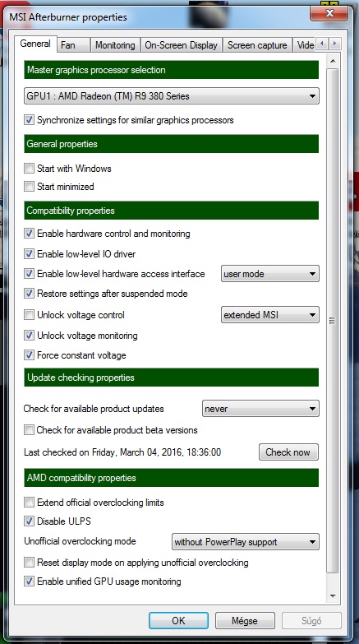Screen dimensions: 359x644
Task: Click the Master graphics processor selection header
Action: (172, 70)
